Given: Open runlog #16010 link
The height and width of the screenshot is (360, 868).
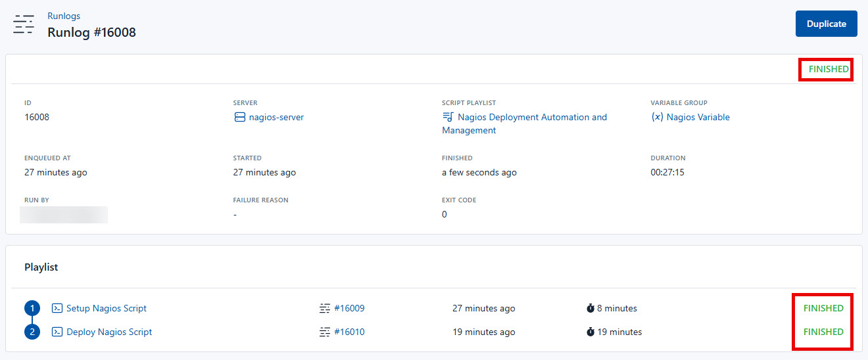Looking at the screenshot, I should pyautogui.click(x=349, y=332).
